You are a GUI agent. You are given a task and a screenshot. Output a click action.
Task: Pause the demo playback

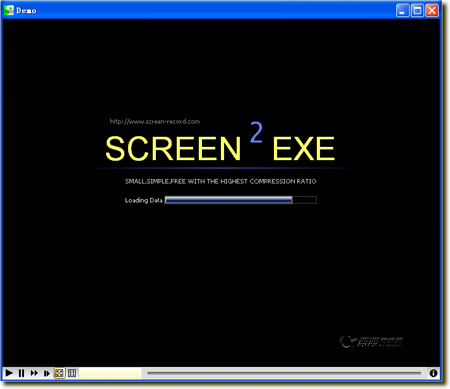click(22, 373)
